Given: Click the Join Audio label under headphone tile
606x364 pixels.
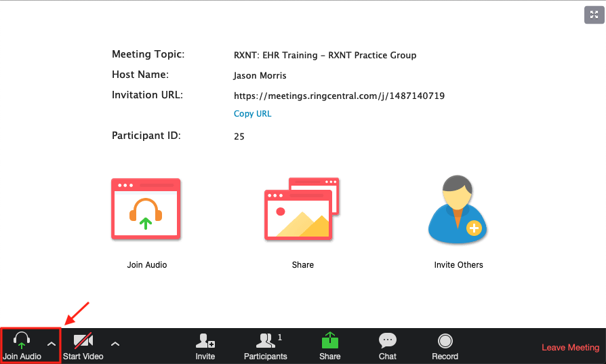Looking at the screenshot, I should [147, 265].
